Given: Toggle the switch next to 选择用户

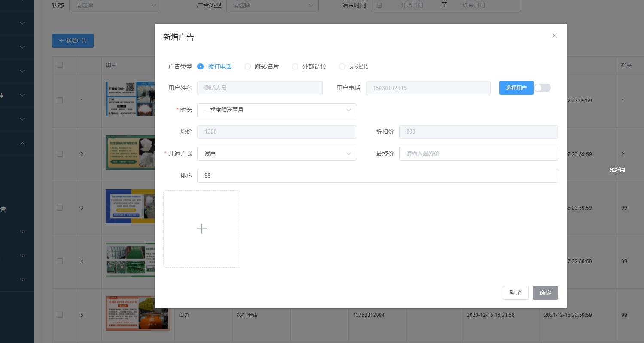Looking at the screenshot, I should point(542,88).
